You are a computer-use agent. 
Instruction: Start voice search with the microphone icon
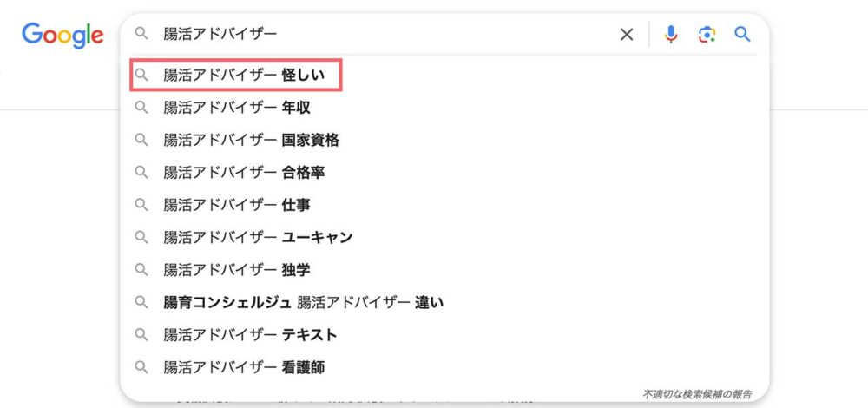[x=670, y=35]
